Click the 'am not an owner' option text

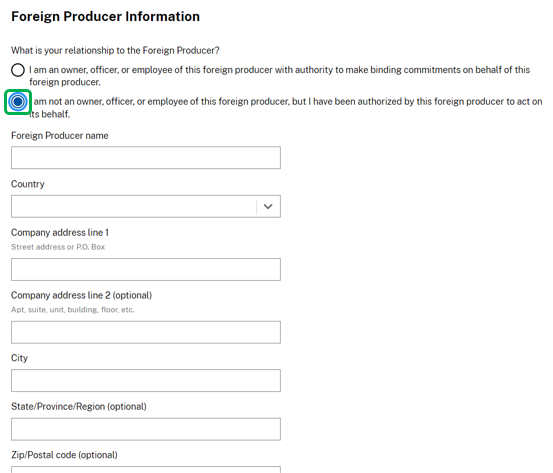point(286,108)
